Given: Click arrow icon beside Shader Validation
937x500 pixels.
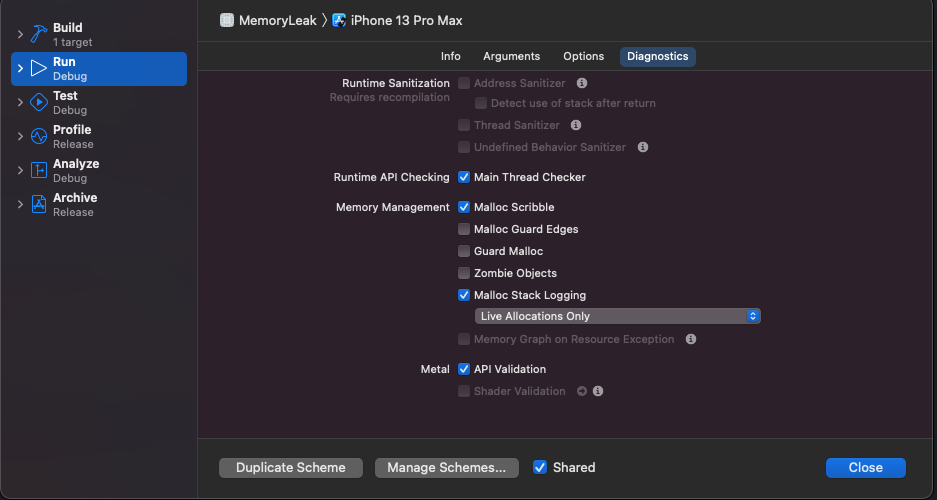Looking at the screenshot, I should tap(582, 391).
